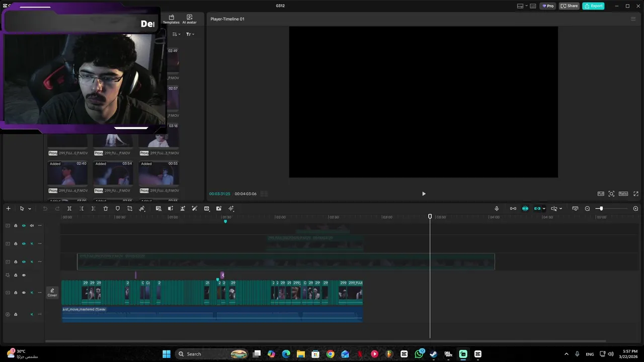The height and width of the screenshot is (362, 644).
Task: Click the HD quality icon in toolbar
Action: pos(207,209)
